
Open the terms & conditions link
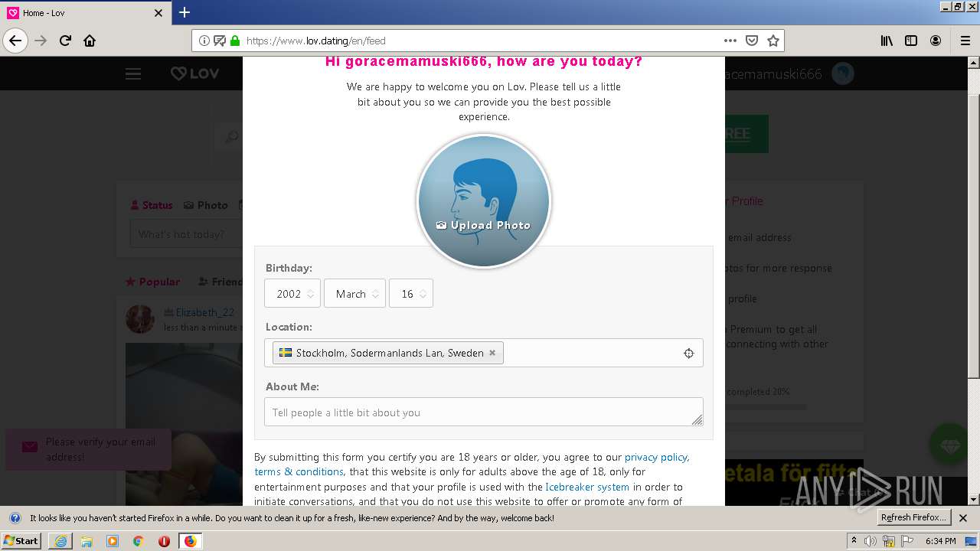(x=299, y=471)
